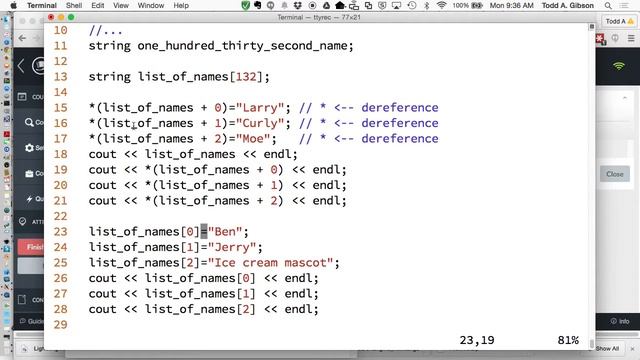Open Notification Center list icon

point(624,5)
